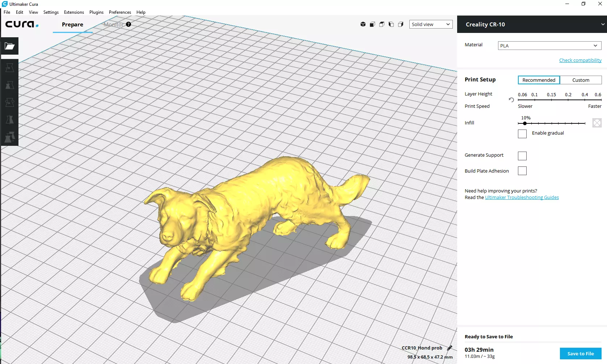Click the infill pattern preview icon
This screenshot has height=364, width=607.
(x=597, y=123)
